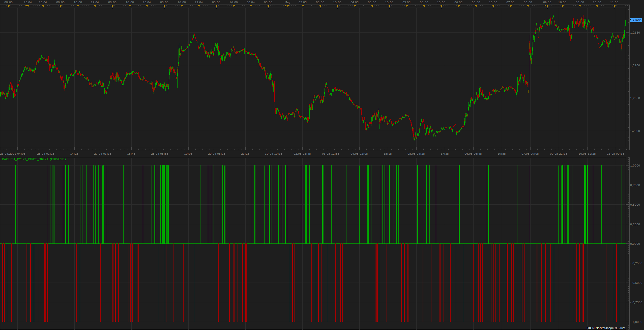Click the 23.04.2021 04:05 time label

(13, 154)
